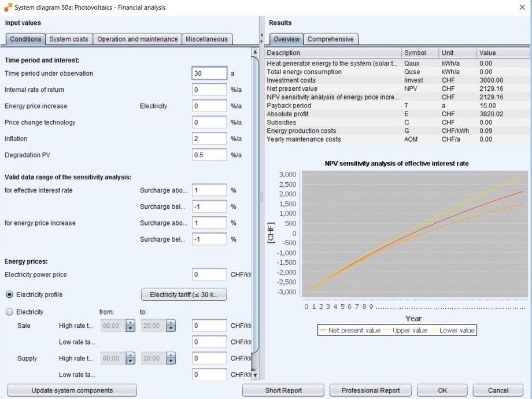Click the Time period under observation field
Image resolution: width=532 pixels, height=399 pixels.
click(209, 73)
